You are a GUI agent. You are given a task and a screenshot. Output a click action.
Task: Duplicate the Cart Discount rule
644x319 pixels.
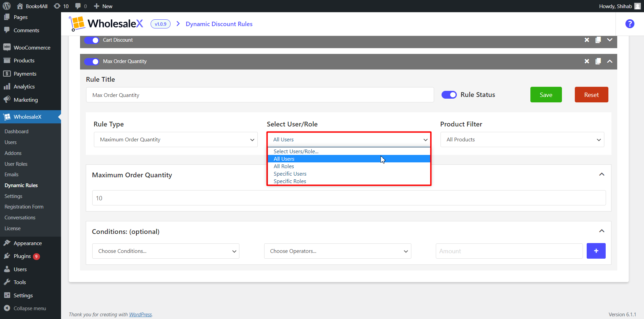(598, 40)
